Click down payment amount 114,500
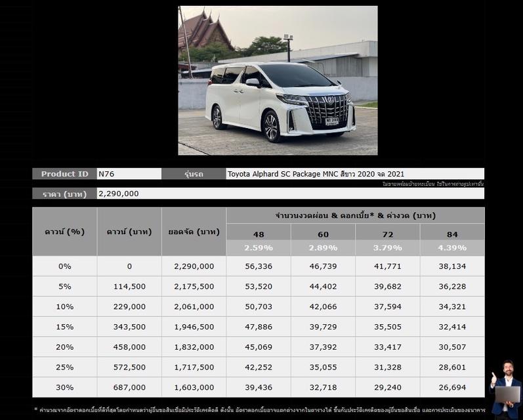Image resolution: width=523 pixels, height=420 pixels. point(129,286)
